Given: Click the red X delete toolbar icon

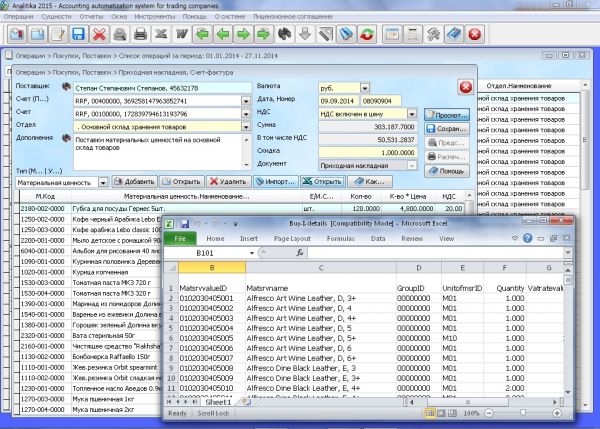Looking at the screenshot, I should 100,35.
